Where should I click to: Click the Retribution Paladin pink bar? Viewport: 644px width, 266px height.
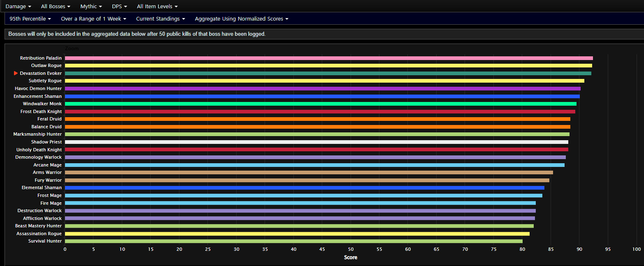click(x=329, y=58)
